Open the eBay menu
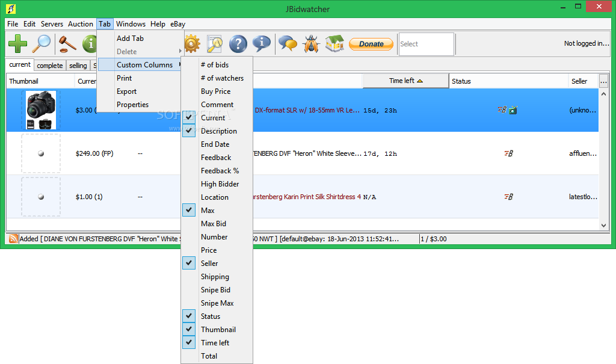616x364 pixels. pos(177,24)
